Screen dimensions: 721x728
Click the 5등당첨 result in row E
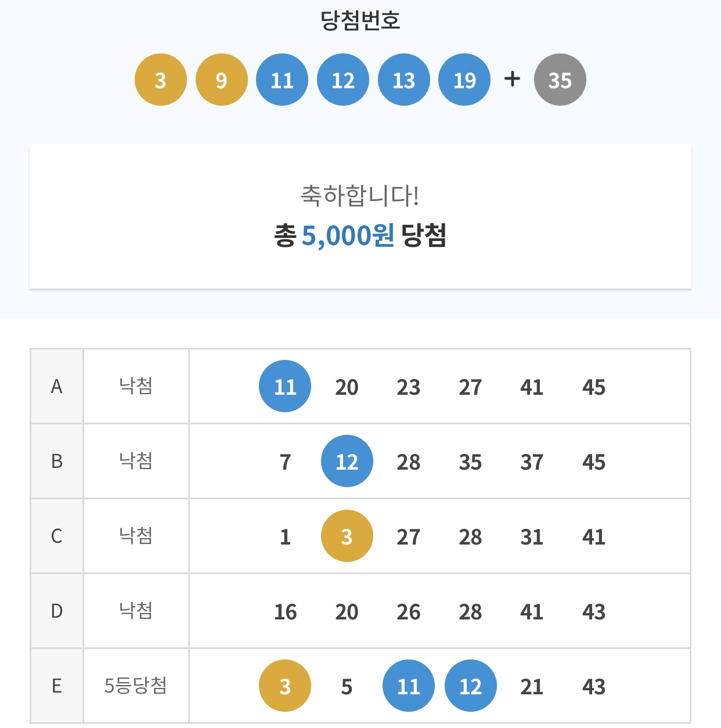point(136,686)
